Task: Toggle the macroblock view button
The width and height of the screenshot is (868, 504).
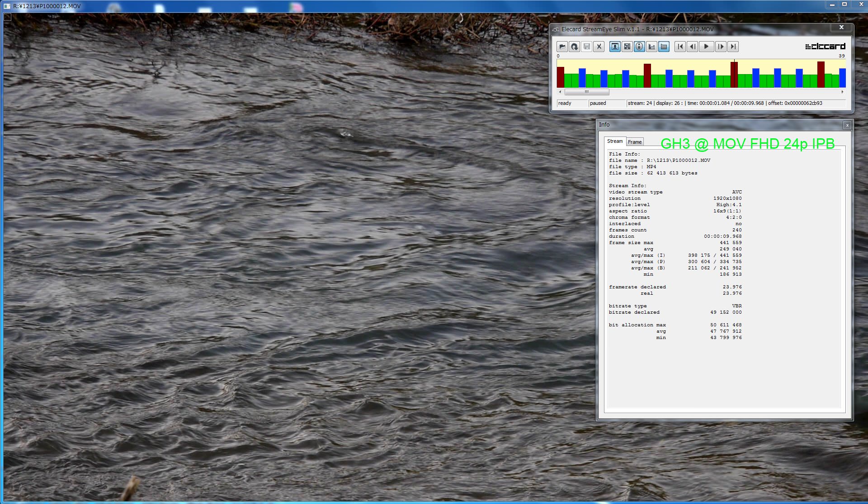Action: pyautogui.click(x=627, y=47)
